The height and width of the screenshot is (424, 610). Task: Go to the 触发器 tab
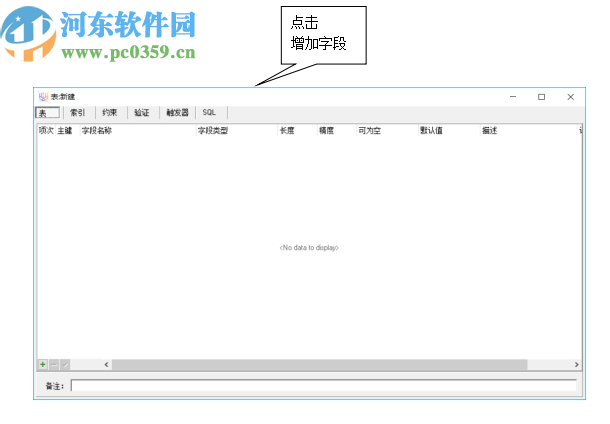click(177, 113)
